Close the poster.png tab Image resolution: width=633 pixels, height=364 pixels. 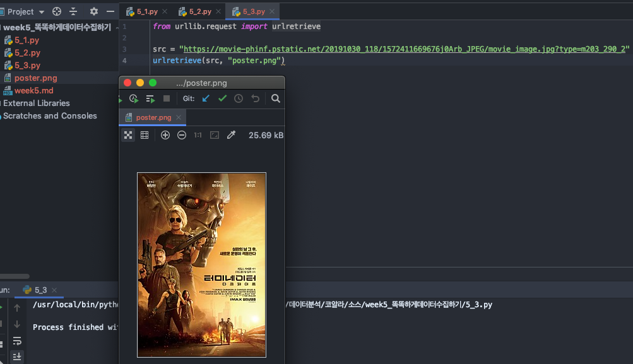[x=179, y=117]
